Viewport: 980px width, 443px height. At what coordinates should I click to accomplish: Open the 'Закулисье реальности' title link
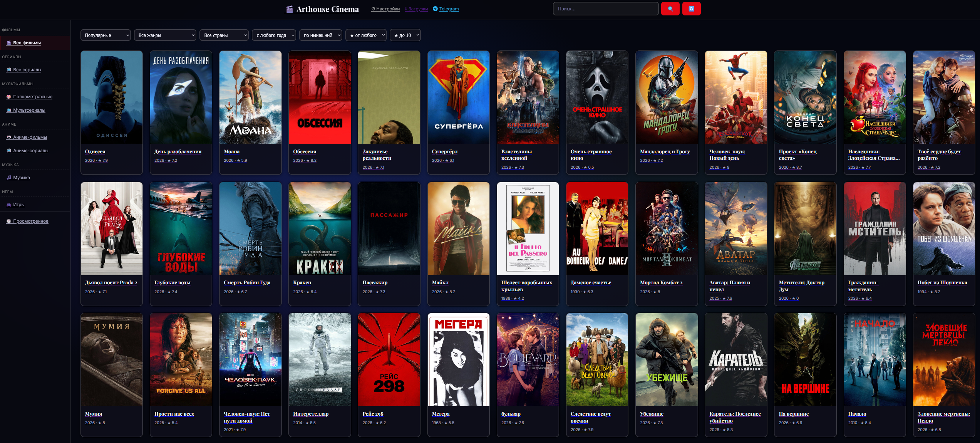pos(377,155)
